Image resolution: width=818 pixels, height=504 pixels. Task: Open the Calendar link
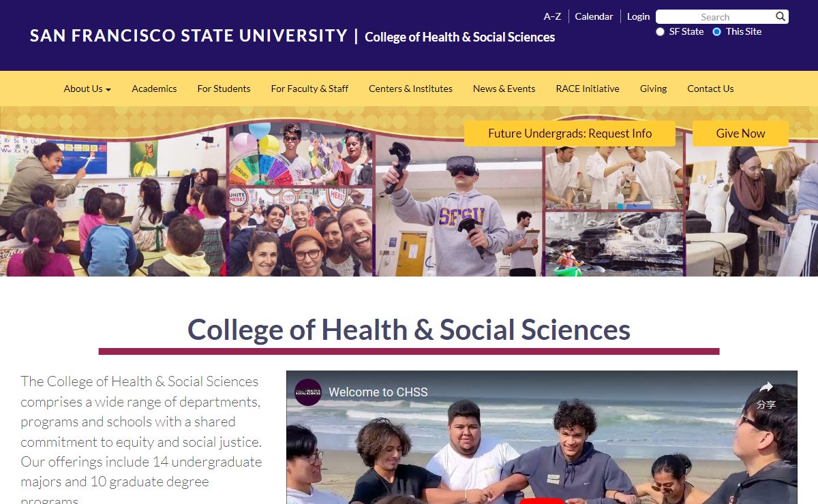(594, 16)
